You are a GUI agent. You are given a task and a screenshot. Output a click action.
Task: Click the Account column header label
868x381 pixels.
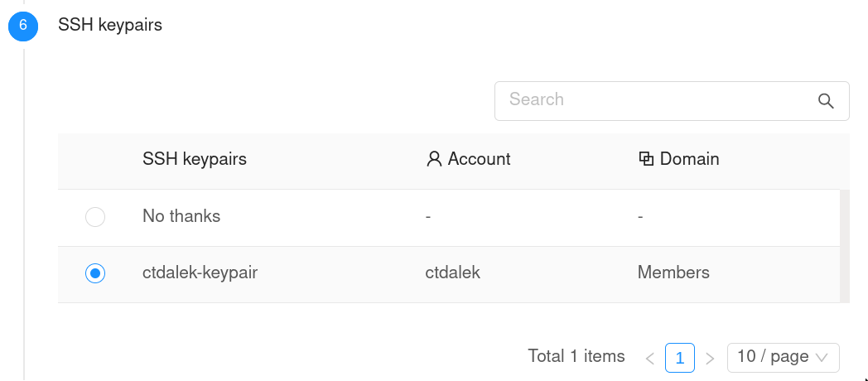click(479, 159)
